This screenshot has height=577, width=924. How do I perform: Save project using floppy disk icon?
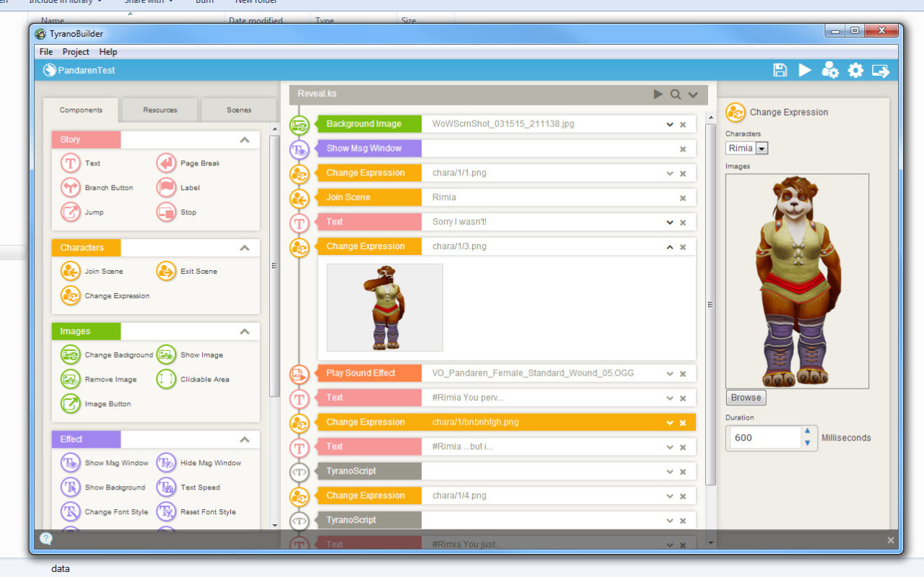pos(780,70)
